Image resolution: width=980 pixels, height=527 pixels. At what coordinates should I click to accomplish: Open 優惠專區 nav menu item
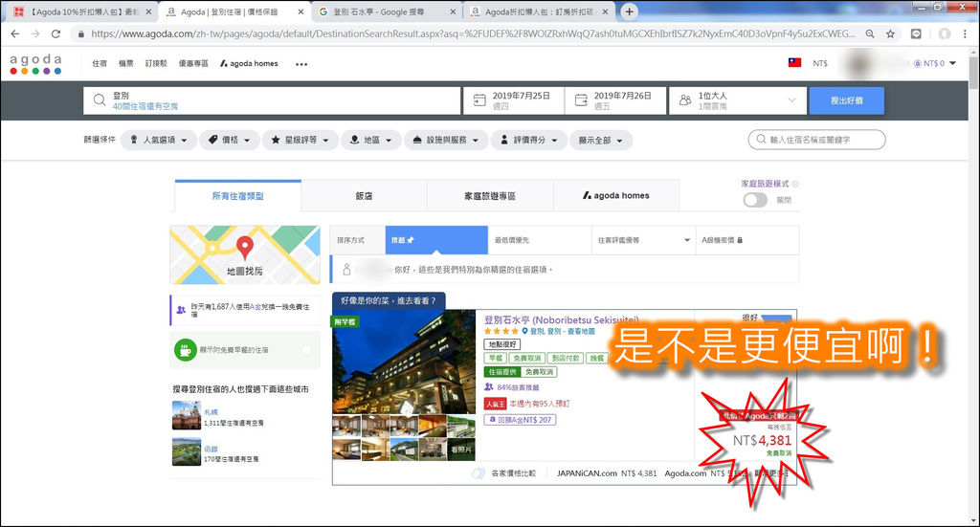(x=193, y=64)
